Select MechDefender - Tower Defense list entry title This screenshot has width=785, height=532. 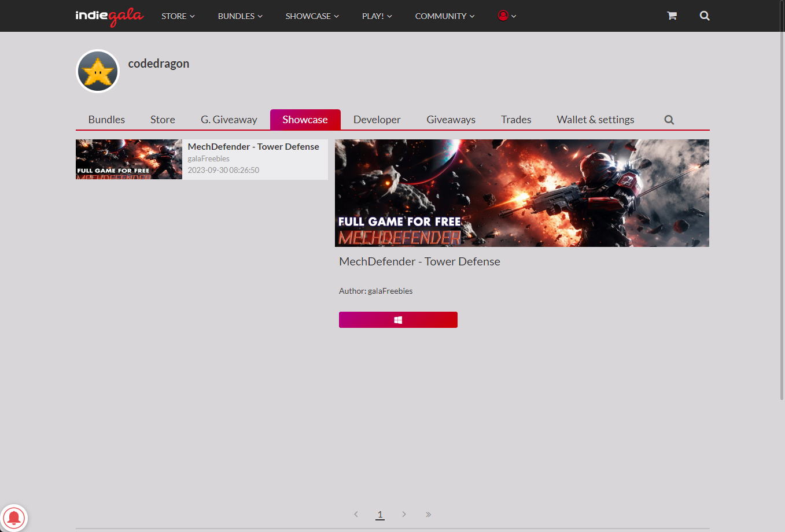pos(253,147)
